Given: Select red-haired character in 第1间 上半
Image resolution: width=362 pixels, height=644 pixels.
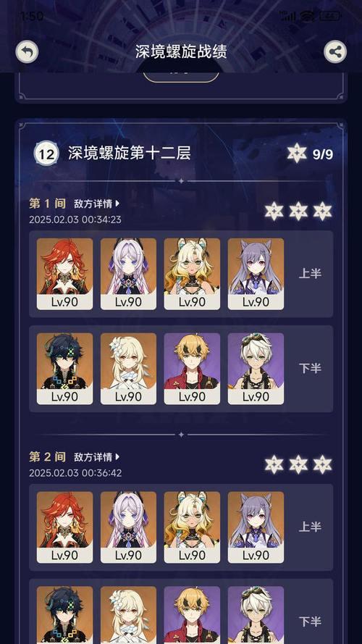Looking at the screenshot, I should click(64, 274).
